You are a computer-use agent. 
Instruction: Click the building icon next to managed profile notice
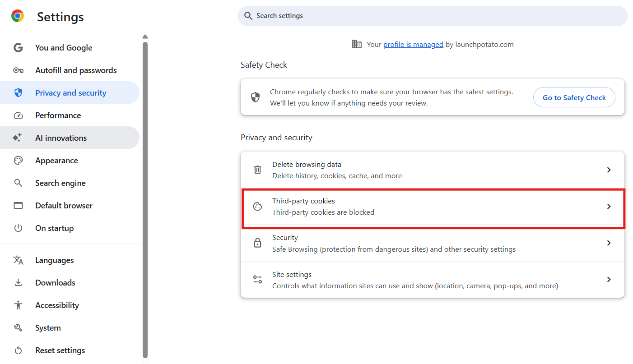(x=357, y=44)
